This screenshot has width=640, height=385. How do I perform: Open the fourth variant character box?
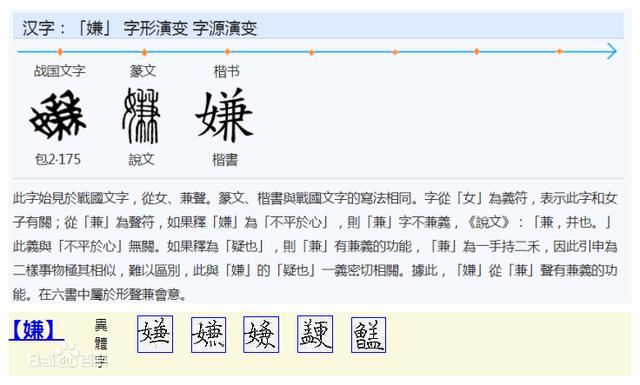pyautogui.click(x=315, y=334)
